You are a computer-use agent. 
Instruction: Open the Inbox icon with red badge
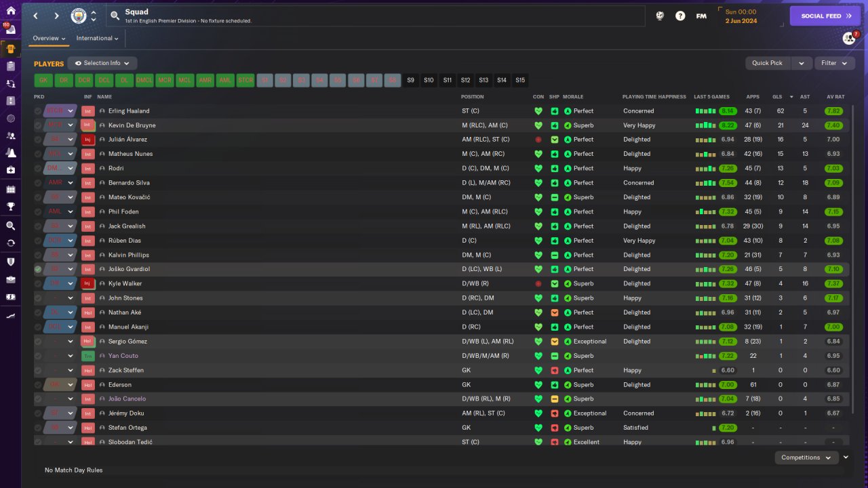10,30
